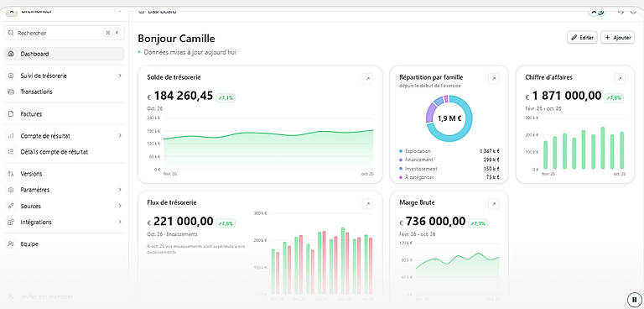Expand the Paramètres chevron
Screen dimensions: 644x309
click(120, 190)
